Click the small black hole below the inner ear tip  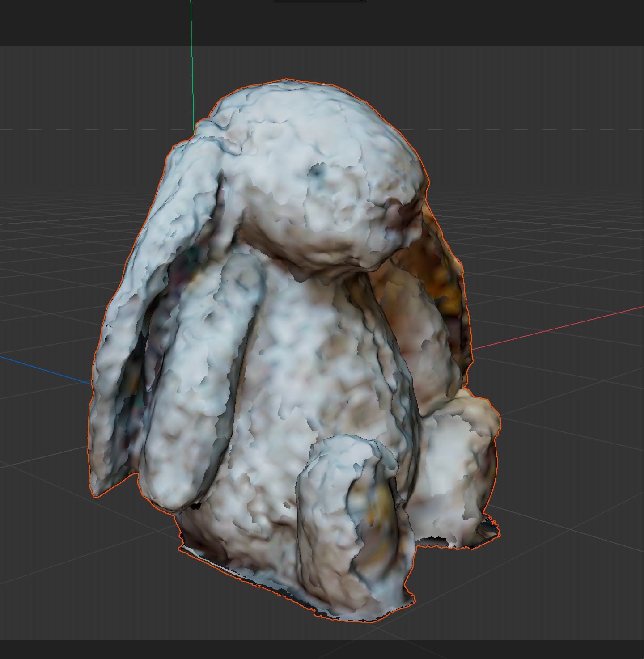pyautogui.click(x=195, y=506)
